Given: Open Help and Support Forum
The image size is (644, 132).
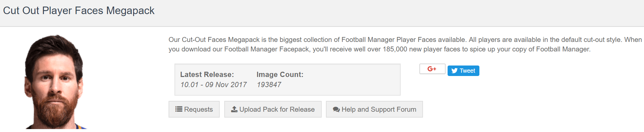Looking at the screenshot, I should pos(374,109).
